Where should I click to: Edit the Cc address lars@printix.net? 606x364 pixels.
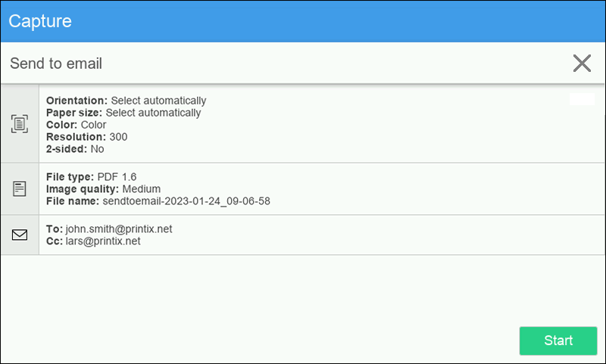pyautogui.click(x=93, y=241)
